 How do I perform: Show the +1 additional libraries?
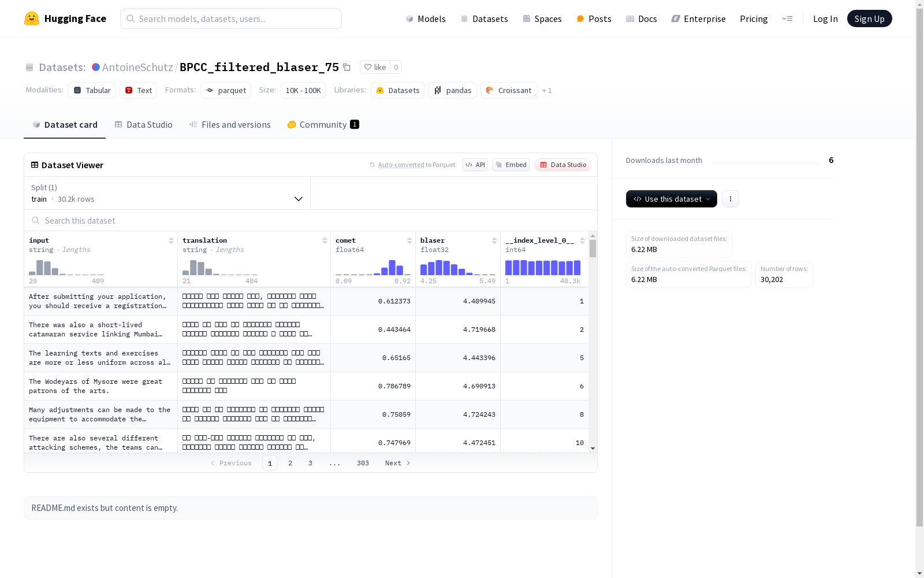(547, 90)
